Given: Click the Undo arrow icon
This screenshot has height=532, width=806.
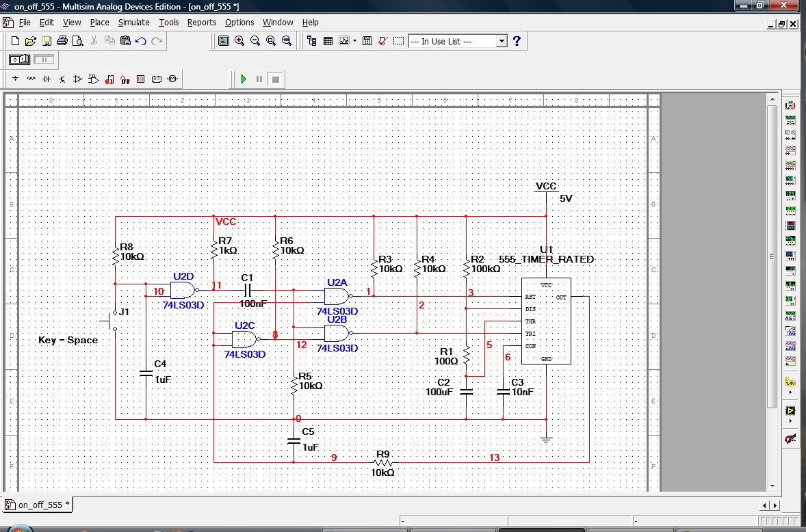Looking at the screenshot, I should 141,41.
